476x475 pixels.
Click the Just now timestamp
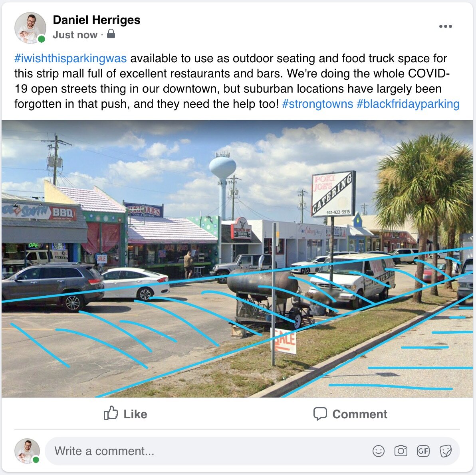pos(75,35)
